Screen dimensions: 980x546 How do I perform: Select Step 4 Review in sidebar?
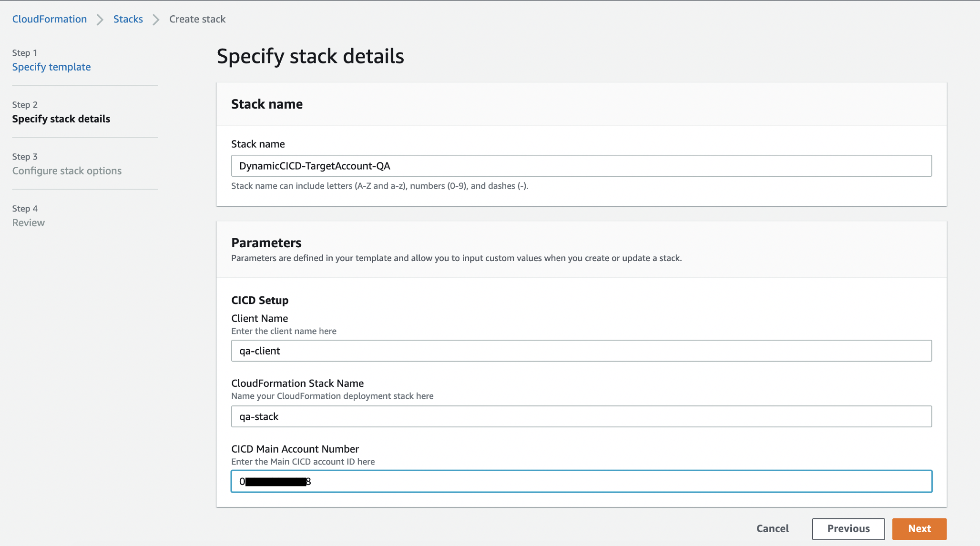point(28,222)
